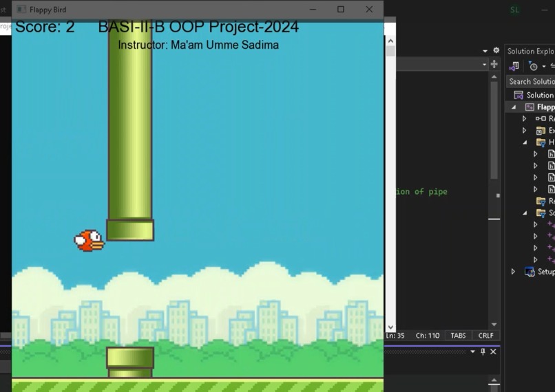Pin the bottom tool panel
555x392 pixels.
[483, 351]
